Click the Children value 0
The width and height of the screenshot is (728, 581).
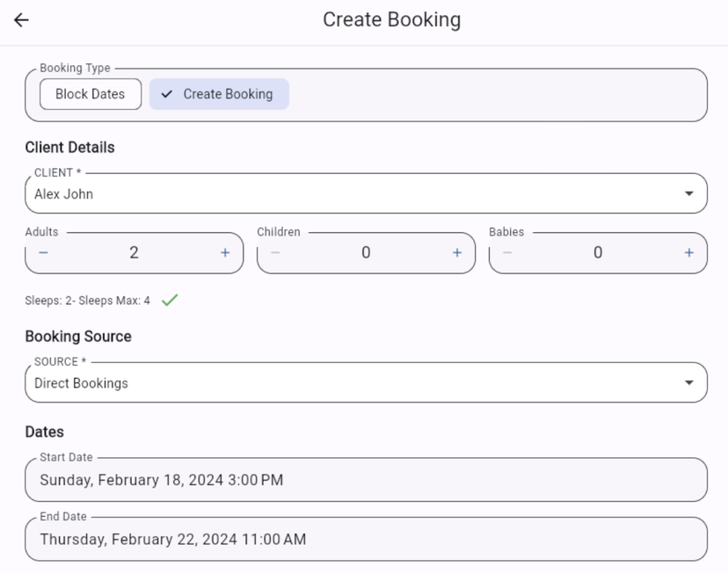(366, 253)
